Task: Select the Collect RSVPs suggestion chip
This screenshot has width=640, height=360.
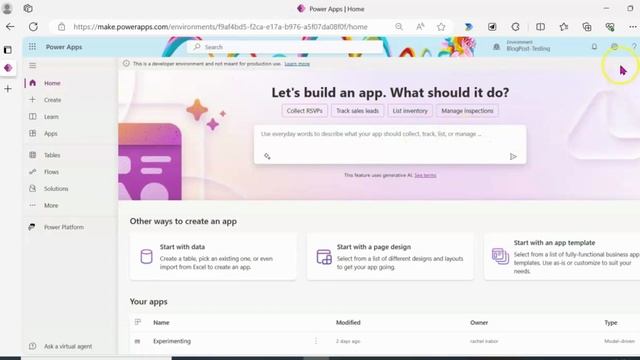Action: 304,111
